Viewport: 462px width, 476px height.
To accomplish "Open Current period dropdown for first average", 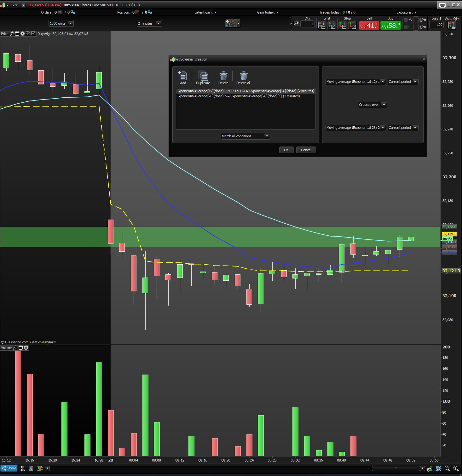I will 403,82.
